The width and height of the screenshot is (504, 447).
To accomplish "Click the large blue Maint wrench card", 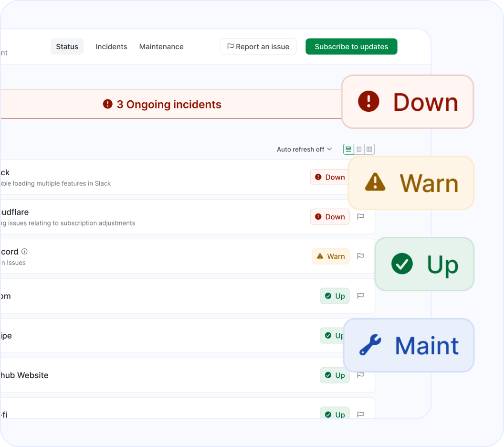I will (x=409, y=345).
